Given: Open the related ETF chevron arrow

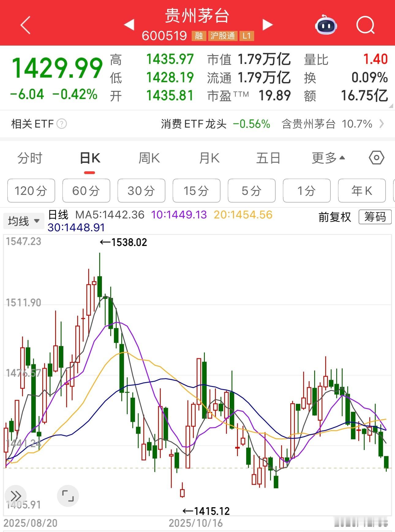Looking at the screenshot, I should pyautogui.click(x=382, y=124).
